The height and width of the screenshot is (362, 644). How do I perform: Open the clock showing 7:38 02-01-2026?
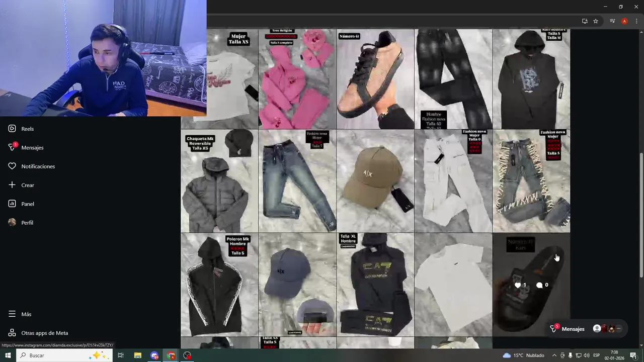pyautogui.click(x=614, y=355)
